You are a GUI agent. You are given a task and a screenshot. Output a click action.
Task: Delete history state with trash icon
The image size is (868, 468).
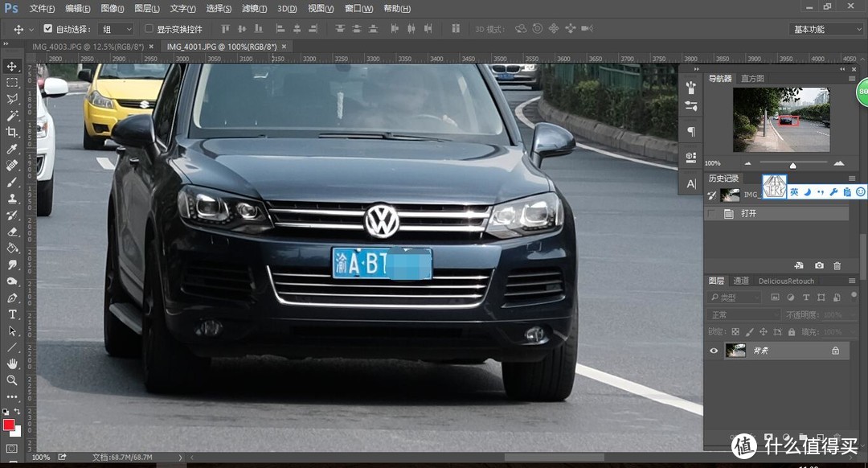click(x=837, y=265)
